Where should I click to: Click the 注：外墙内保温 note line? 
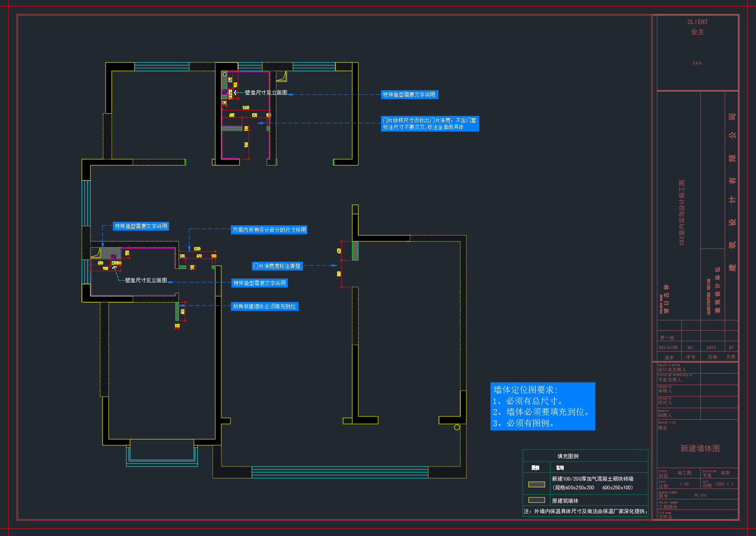click(585, 511)
